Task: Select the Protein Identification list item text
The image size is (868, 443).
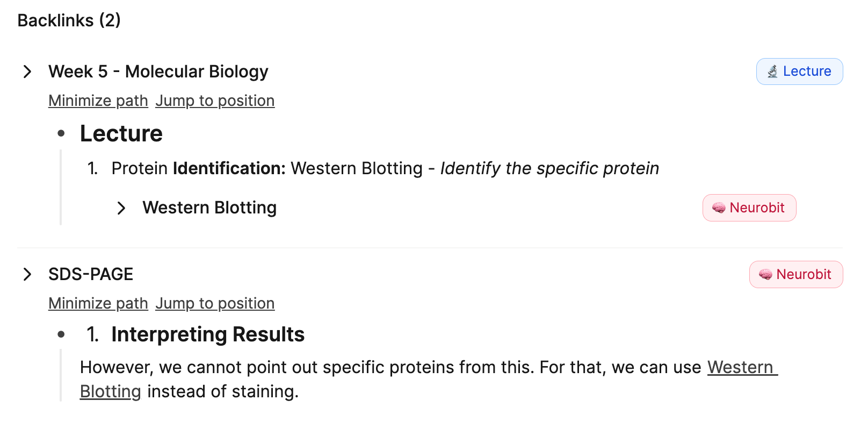Action: (x=385, y=169)
